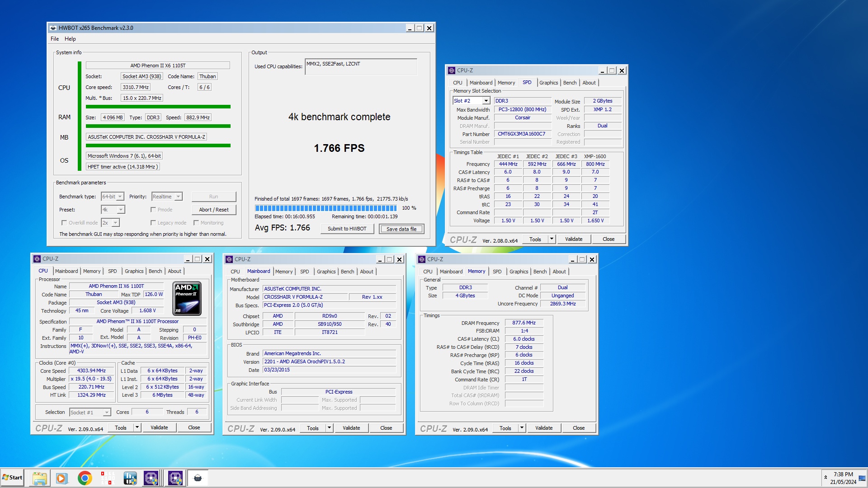Toggle the Monitoring checkbox
This screenshot has width=868, height=488.
pos(196,223)
